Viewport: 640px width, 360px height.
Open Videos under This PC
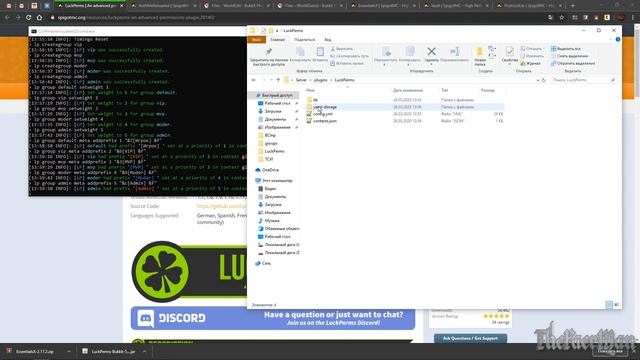270,189
